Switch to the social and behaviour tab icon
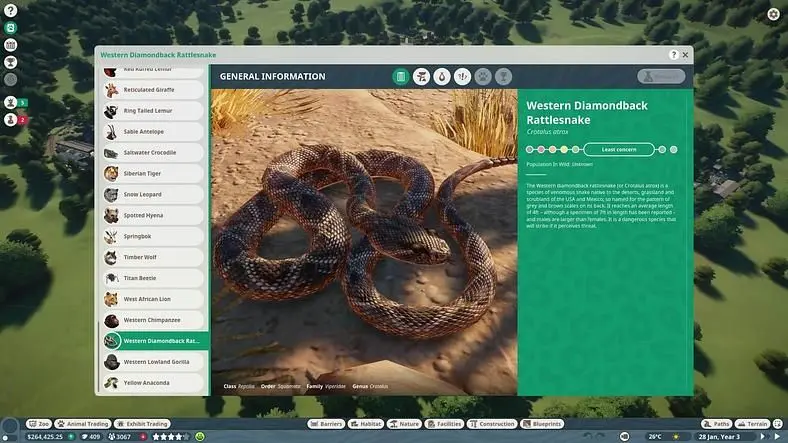This screenshot has height=443, width=788. 462,76
